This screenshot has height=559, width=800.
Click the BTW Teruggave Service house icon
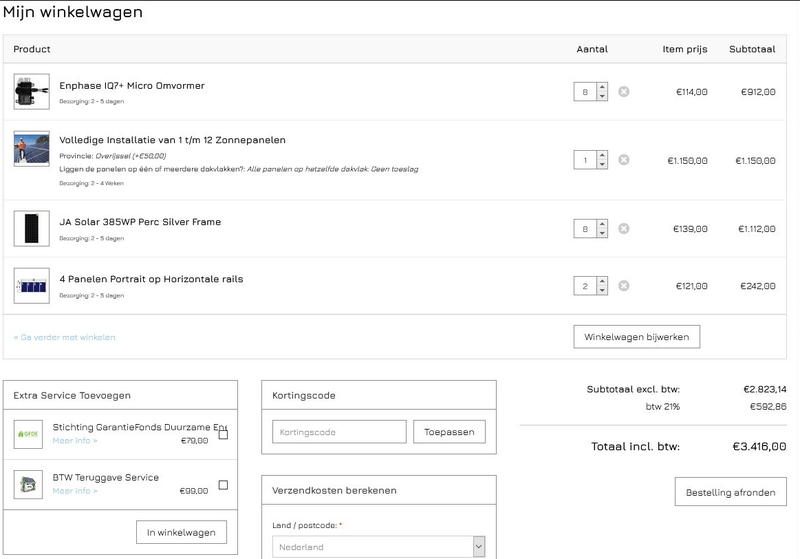pyautogui.click(x=28, y=484)
